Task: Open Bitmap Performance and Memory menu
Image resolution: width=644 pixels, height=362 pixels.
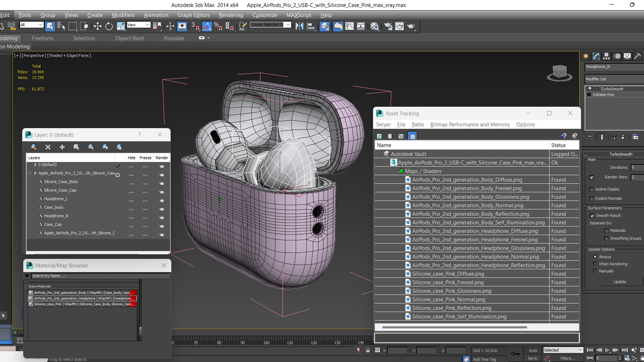Action: tap(470, 124)
